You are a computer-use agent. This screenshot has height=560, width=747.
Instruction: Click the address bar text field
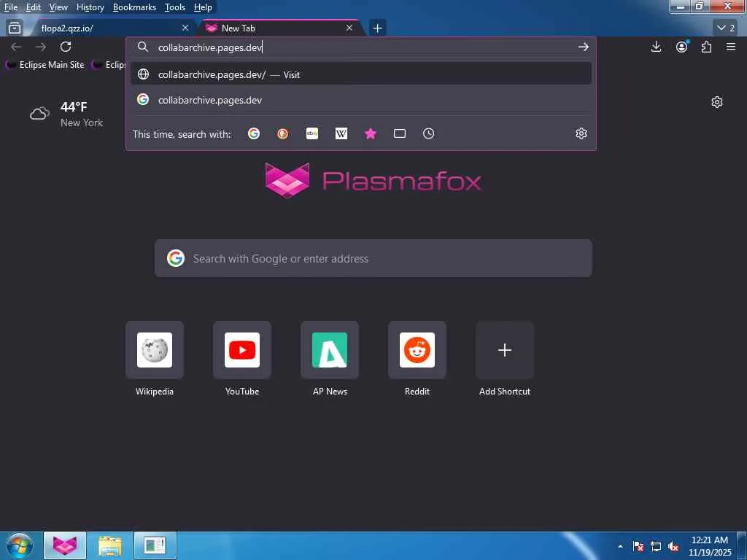[x=362, y=47]
